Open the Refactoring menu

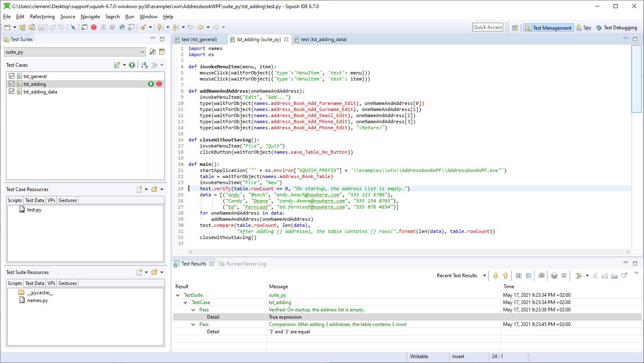[x=42, y=17]
